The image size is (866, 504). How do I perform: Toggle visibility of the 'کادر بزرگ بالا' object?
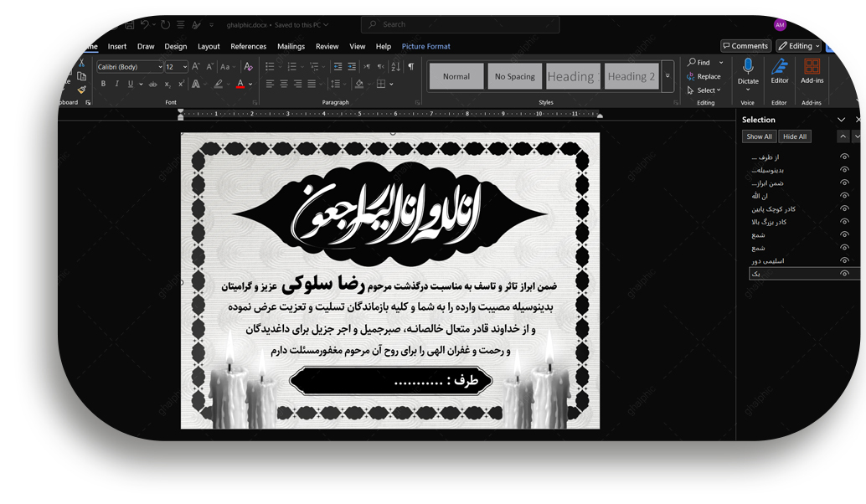(844, 222)
